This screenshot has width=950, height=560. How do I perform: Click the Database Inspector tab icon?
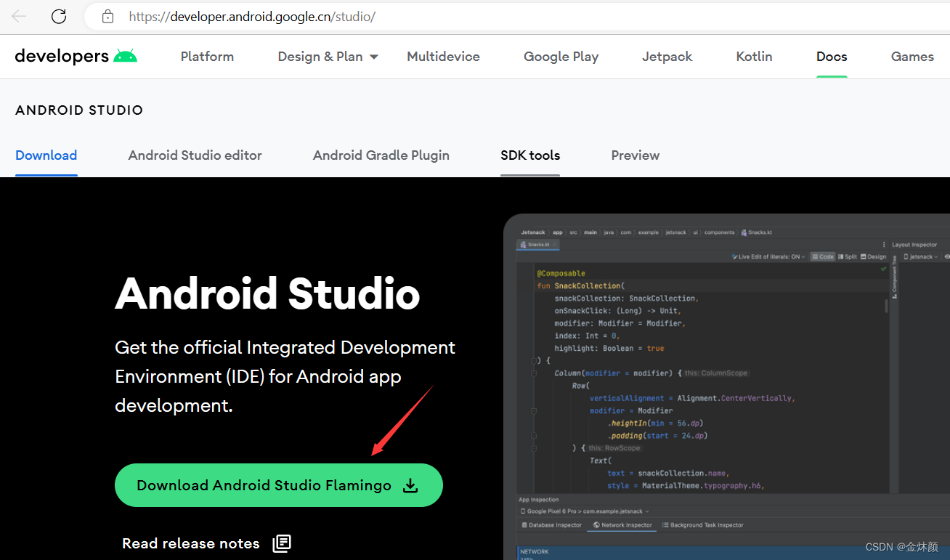[x=525, y=525]
